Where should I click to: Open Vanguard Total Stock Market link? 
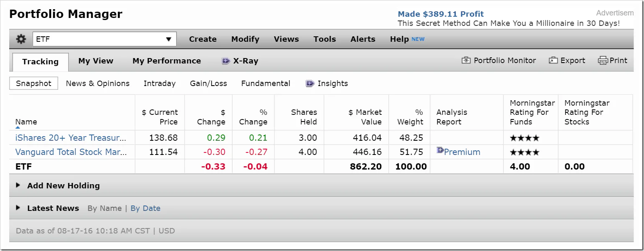tap(71, 152)
